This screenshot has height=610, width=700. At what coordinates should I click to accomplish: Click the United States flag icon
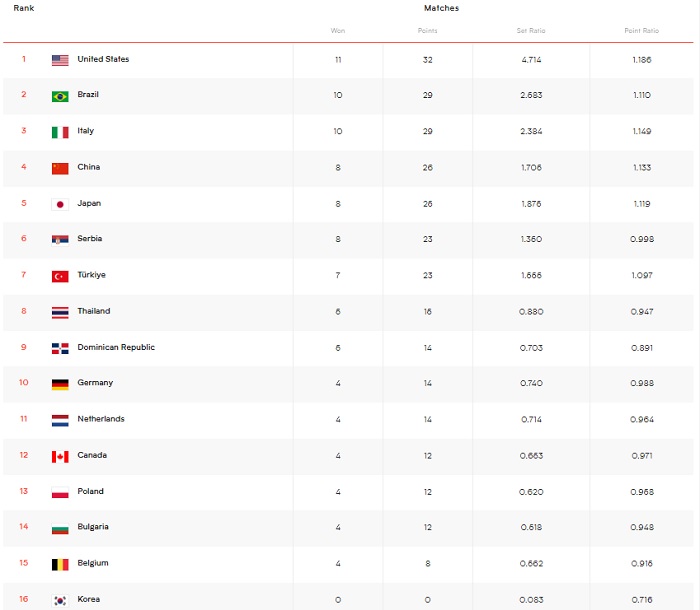pyautogui.click(x=60, y=60)
